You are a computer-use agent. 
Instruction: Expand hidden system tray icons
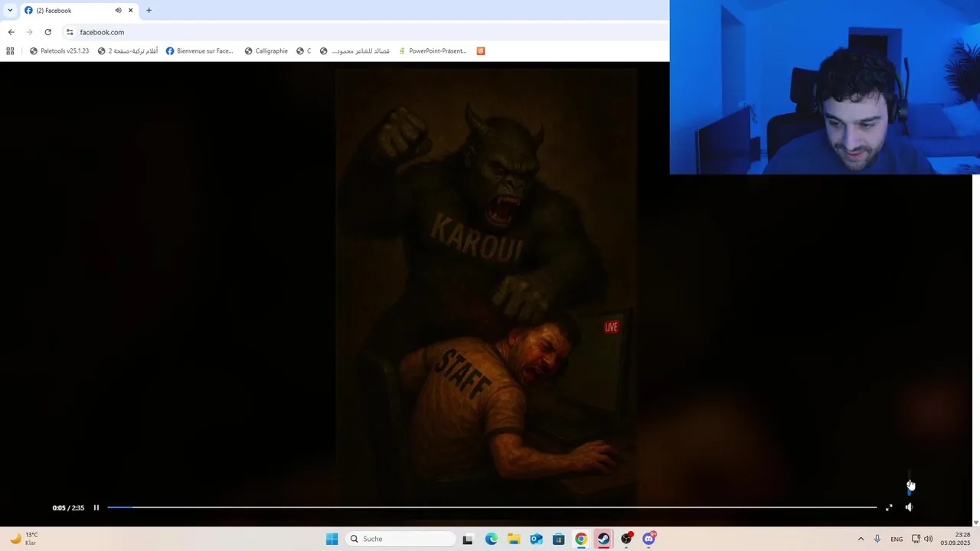861,539
